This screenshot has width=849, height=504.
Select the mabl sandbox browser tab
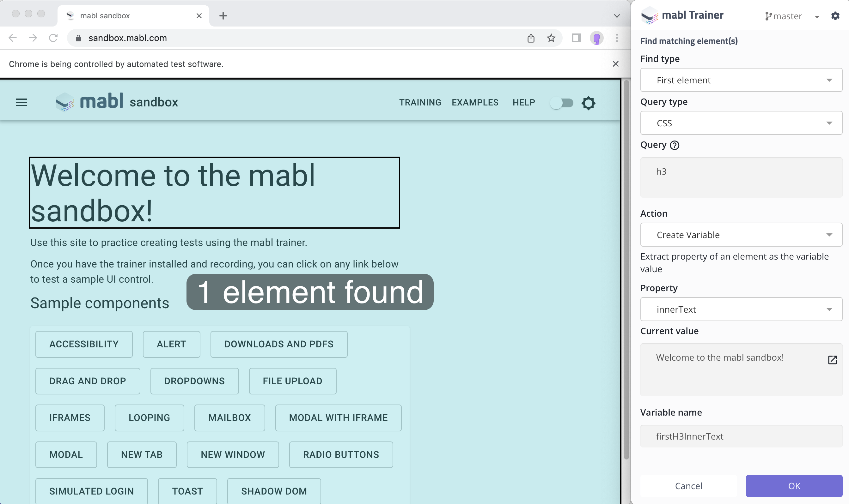point(133,15)
